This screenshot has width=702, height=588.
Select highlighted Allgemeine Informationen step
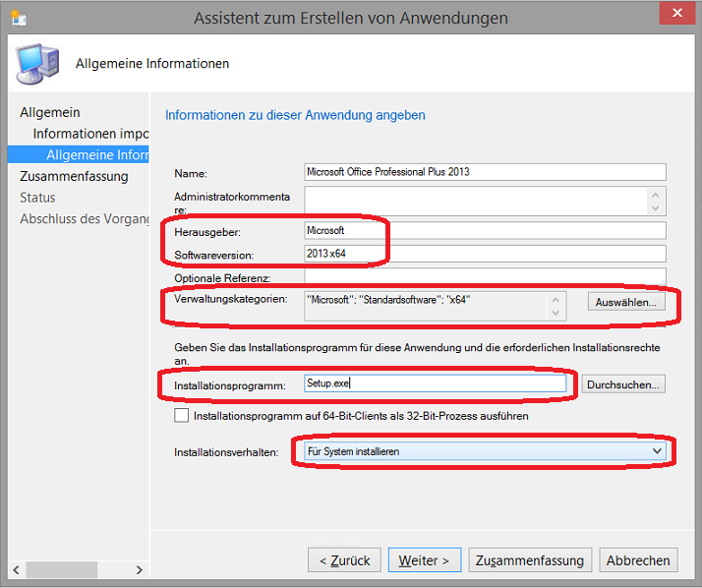pos(79,155)
